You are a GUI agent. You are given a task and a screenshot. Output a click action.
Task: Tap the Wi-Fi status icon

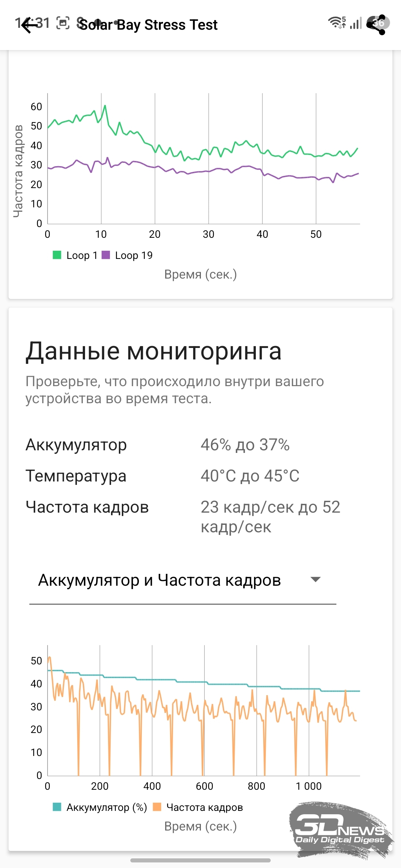coord(336,23)
